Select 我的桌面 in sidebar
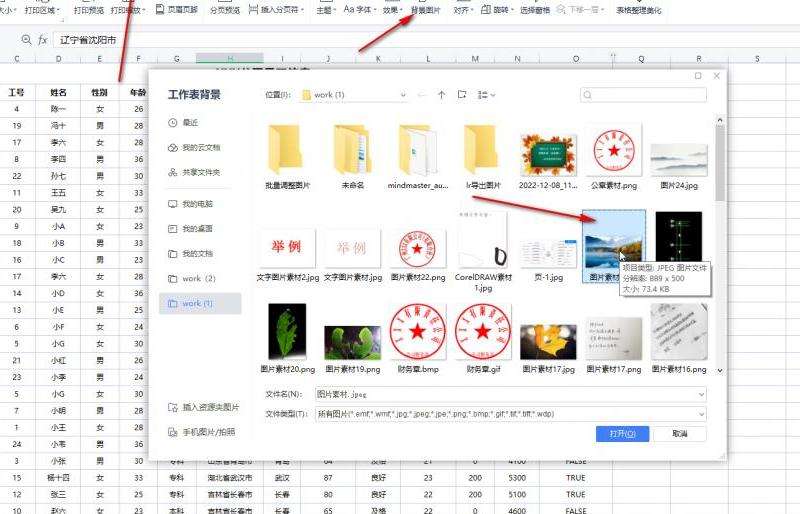 click(x=197, y=228)
